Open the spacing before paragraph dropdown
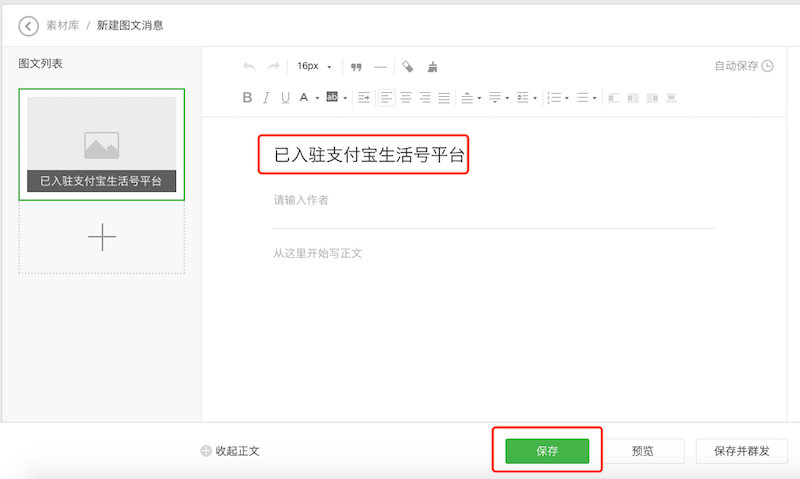The width and height of the screenshot is (800, 479). coord(479,98)
